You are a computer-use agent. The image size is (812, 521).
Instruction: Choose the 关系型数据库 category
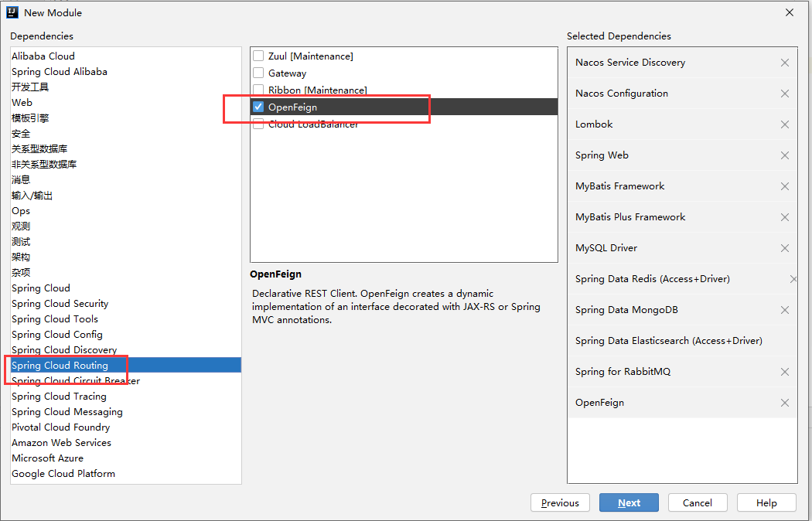[126, 149]
